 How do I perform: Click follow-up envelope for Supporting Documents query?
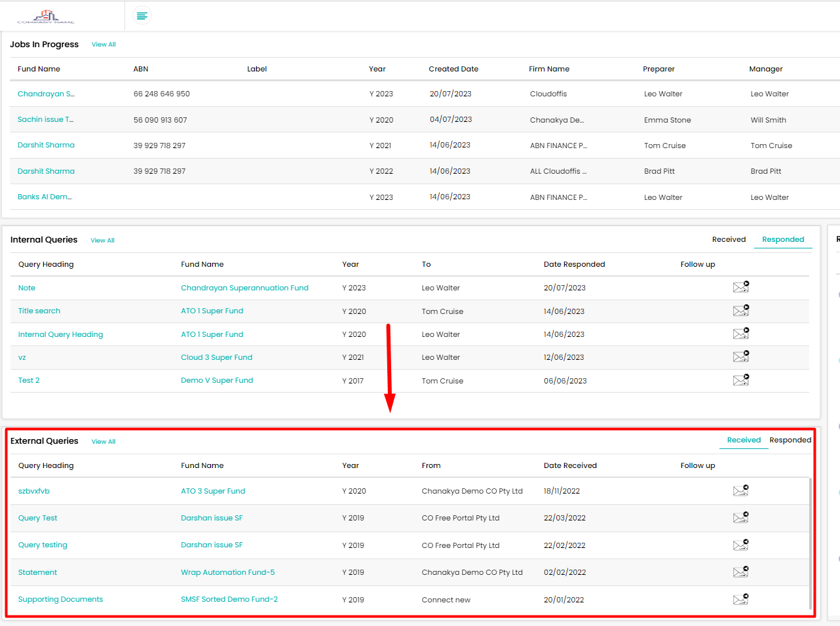[x=741, y=599]
